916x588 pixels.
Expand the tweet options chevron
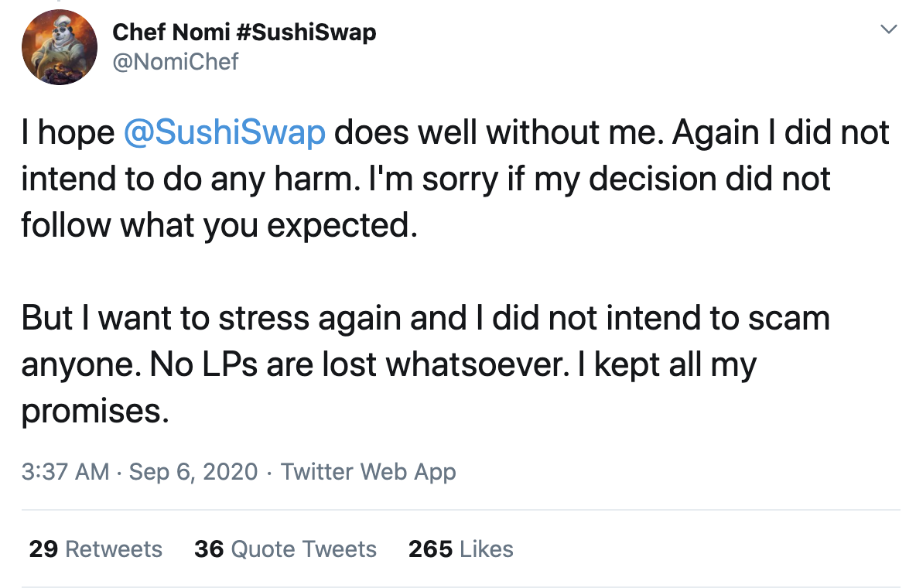[x=888, y=29]
